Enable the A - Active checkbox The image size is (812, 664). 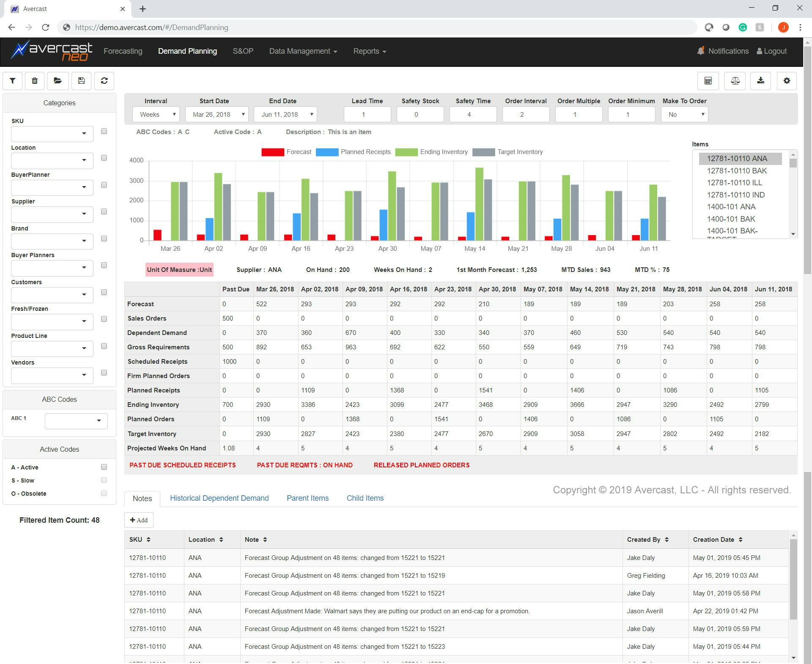[104, 467]
